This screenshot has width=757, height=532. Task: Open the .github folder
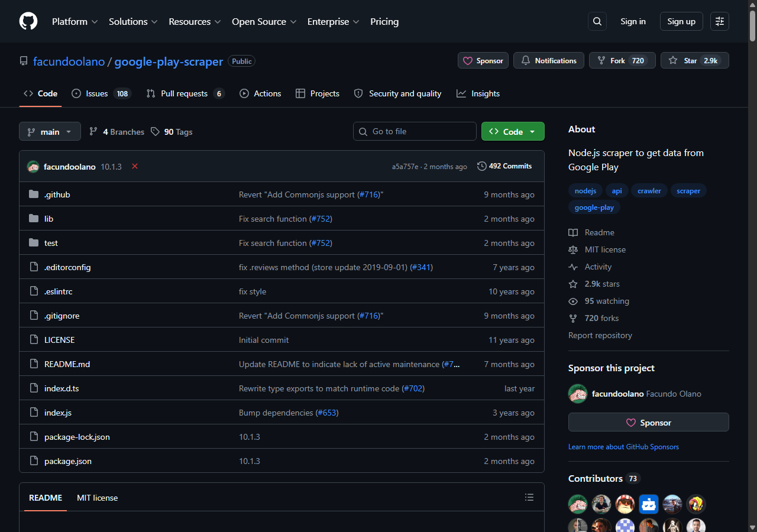click(x=57, y=194)
